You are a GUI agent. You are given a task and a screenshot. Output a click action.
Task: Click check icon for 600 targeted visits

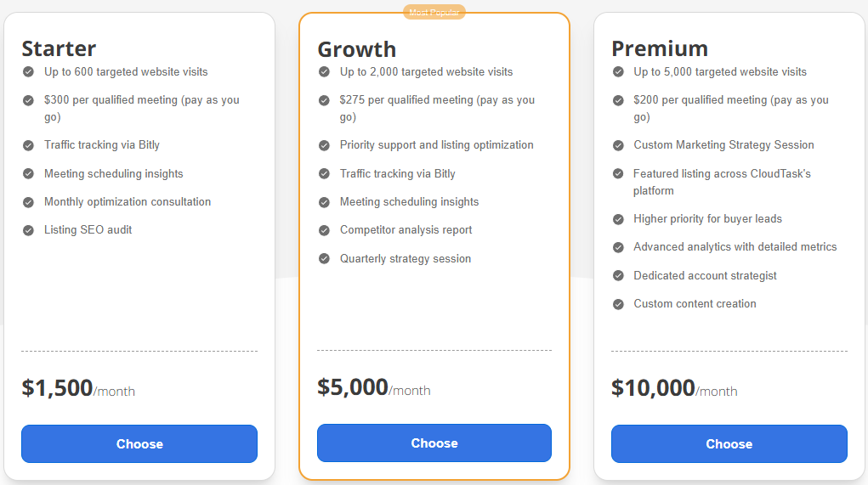pos(29,72)
